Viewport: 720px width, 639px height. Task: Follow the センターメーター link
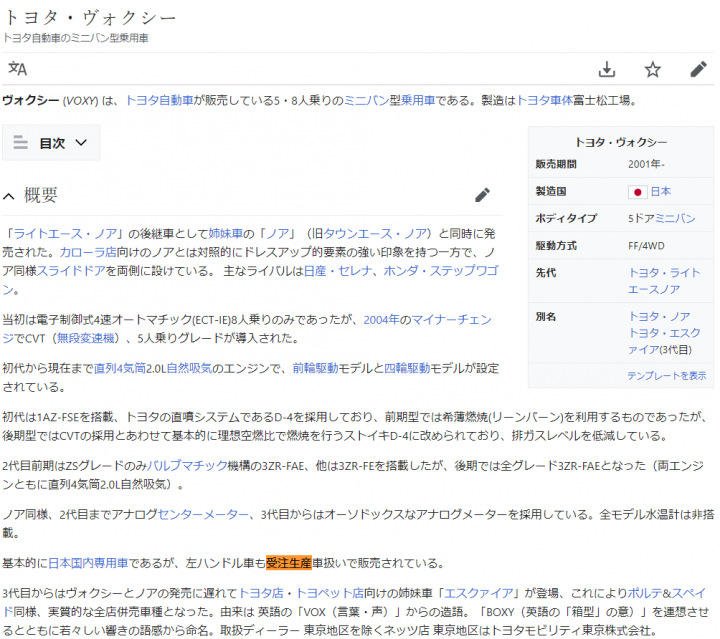[203, 515]
